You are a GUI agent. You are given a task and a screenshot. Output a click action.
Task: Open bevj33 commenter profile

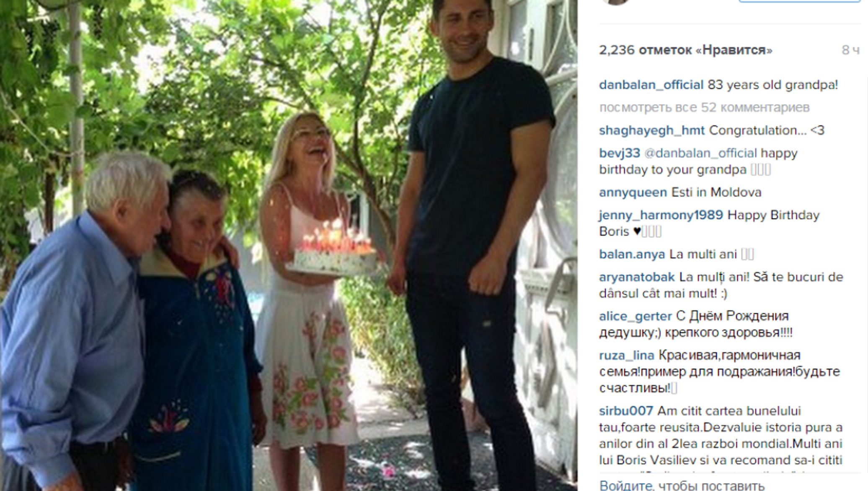[x=620, y=153]
